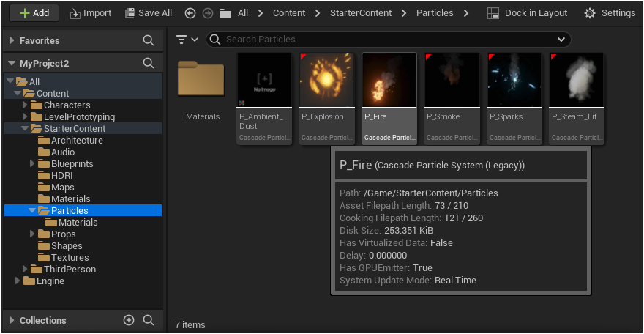Image resolution: width=644 pixels, height=334 pixels.
Task: Select the Particles breadcrumb
Action: pos(435,13)
